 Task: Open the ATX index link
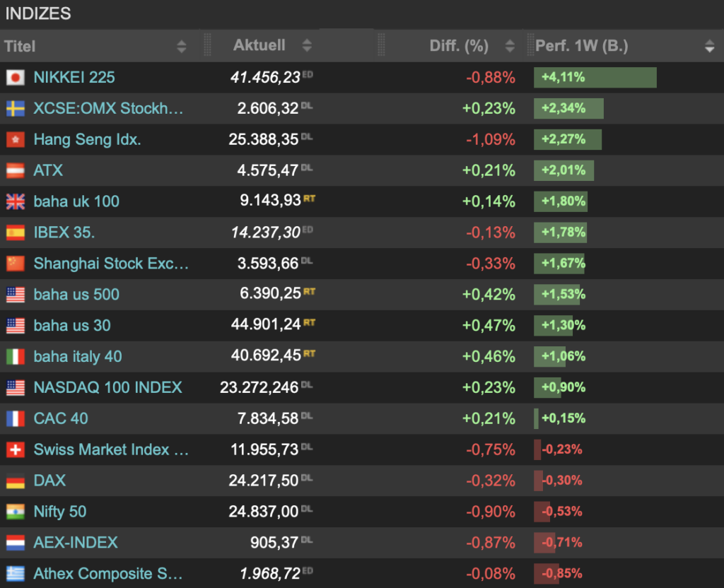[x=48, y=170]
